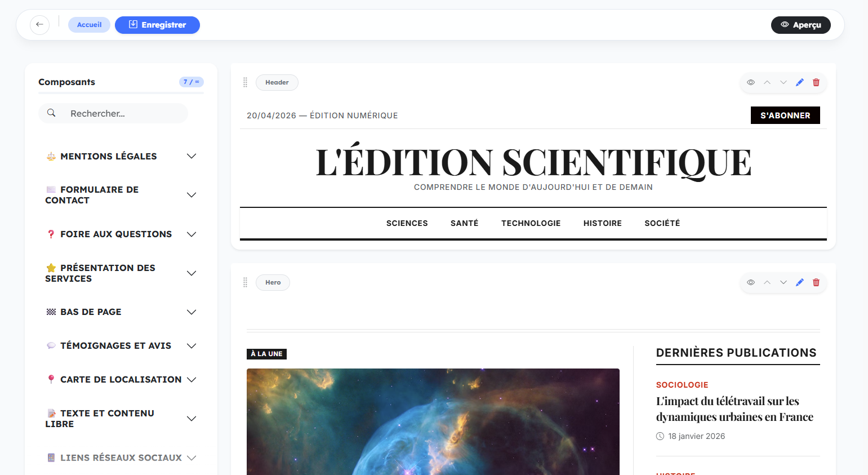Delete the Header block with trash icon

coord(816,82)
